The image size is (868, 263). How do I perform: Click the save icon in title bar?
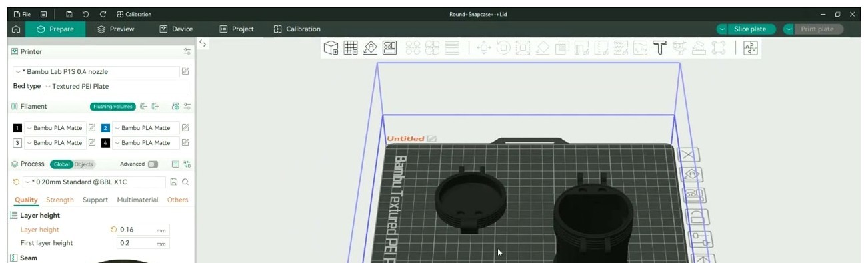click(x=69, y=14)
